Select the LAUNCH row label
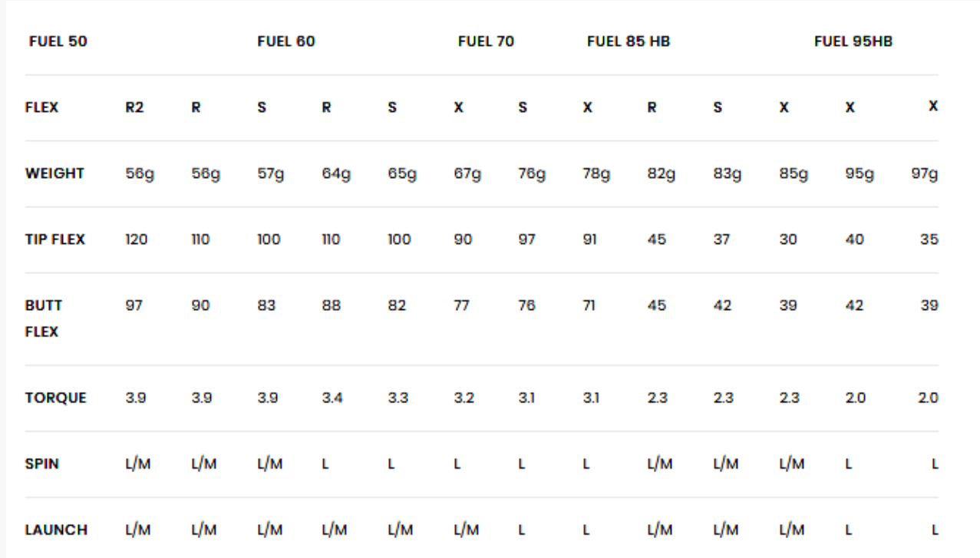The height and width of the screenshot is (558, 980). (x=58, y=530)
